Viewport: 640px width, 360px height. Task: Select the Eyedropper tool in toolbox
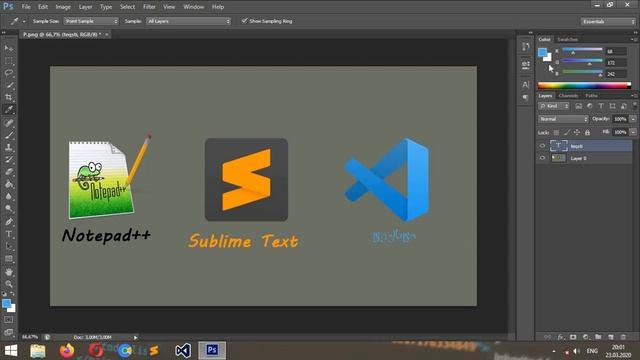(x=9, y=109)
